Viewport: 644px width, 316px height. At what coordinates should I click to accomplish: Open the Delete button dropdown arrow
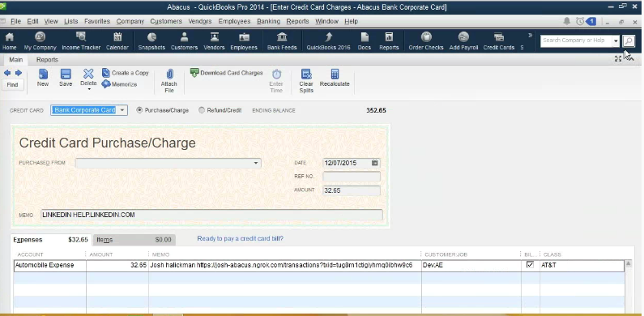click(88, 89)
